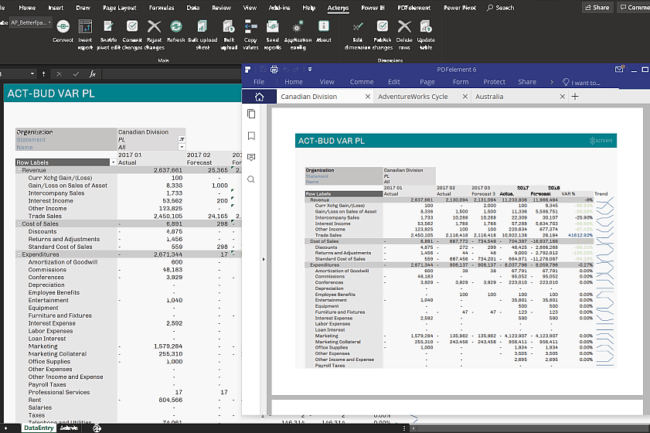The image size is (650, 433).
Task: Open the comments panel in PDFelement sidebar
Action: point(251,157)
